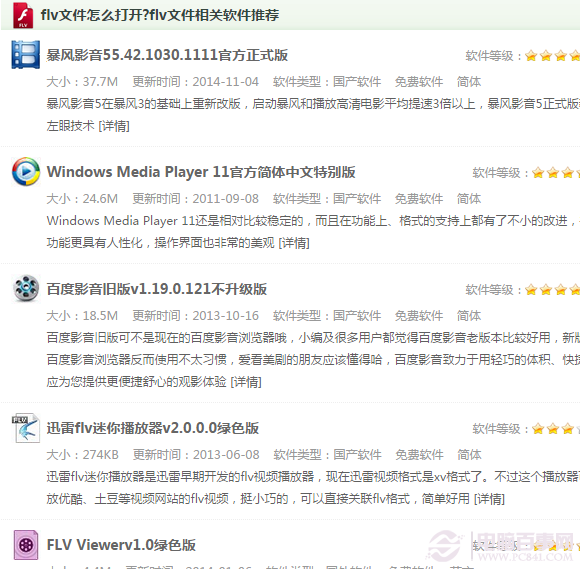
Task: Click 大小：24.6M for Windows Media Player
Action: tap(82, 199)
